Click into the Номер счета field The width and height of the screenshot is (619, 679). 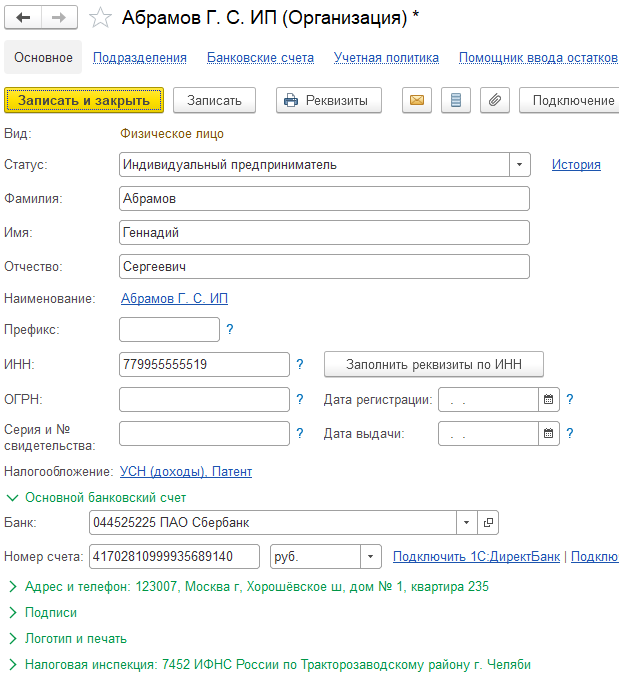click(x=175, y=556)
